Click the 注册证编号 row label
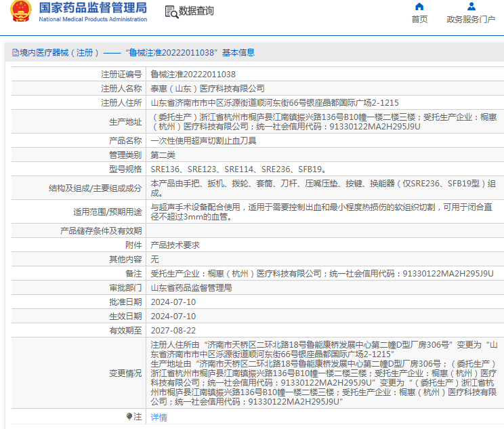Image resolution: width=504 pixels, height=429 pixels. 121,75
